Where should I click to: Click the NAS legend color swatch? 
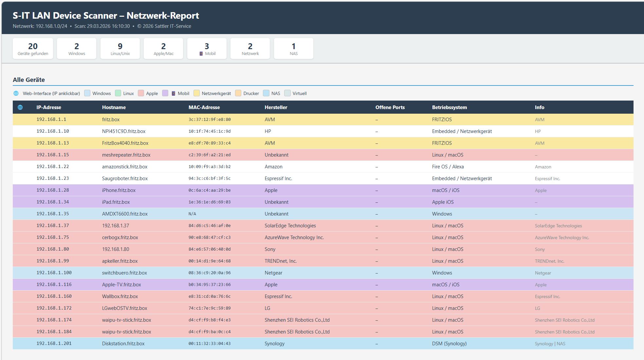coord(266,93)
